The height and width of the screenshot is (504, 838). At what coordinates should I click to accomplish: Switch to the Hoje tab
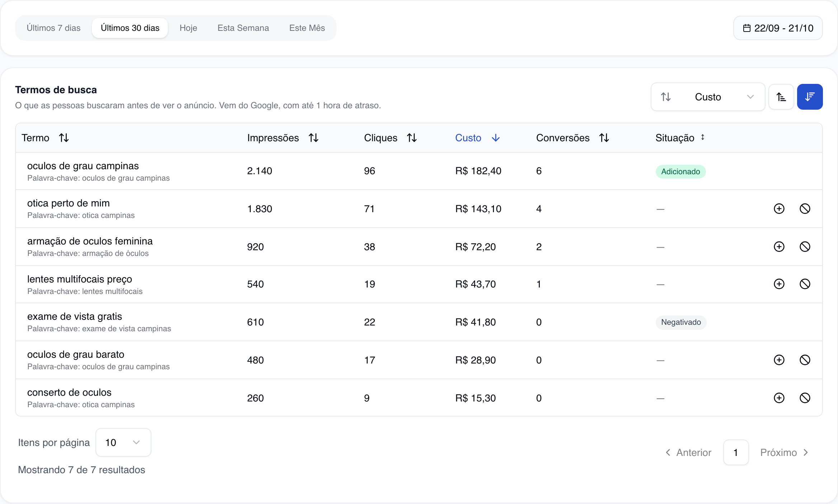click(x=188, y=28)
